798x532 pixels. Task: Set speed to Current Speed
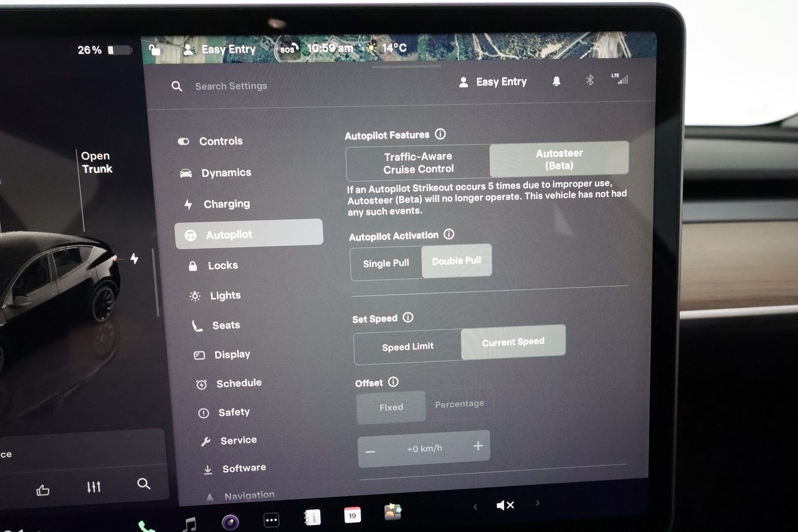coord(513,341)
